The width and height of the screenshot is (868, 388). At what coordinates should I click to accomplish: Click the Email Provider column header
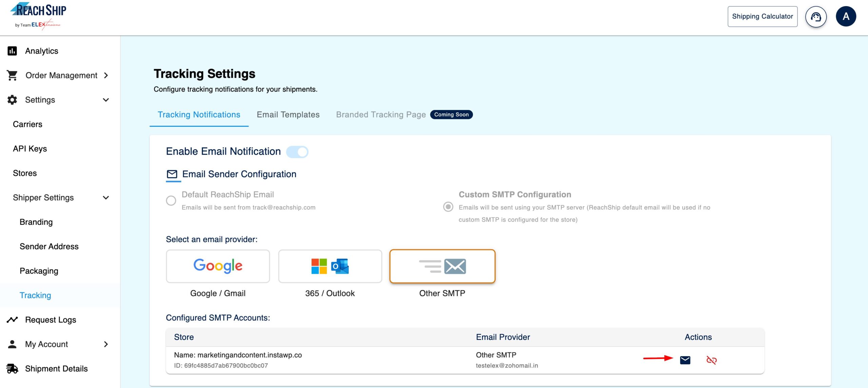pyautogui.click(x=503, y=337)
